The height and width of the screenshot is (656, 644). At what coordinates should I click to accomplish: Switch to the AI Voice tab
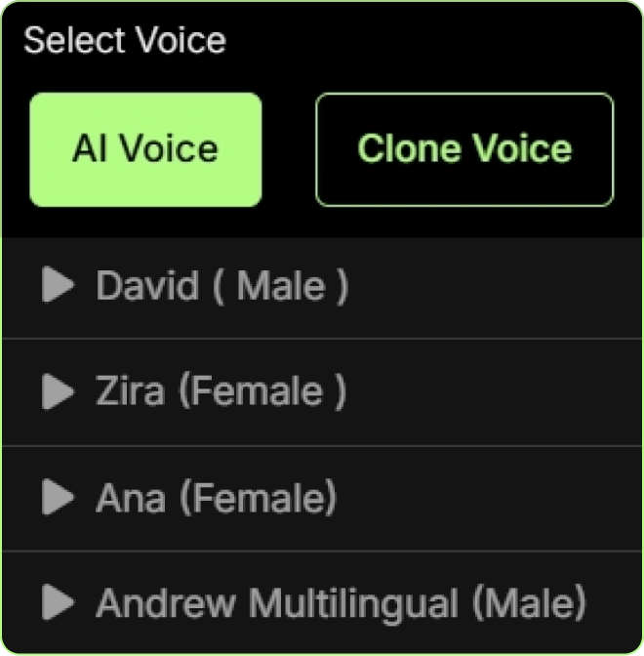(x=145, y=149)
